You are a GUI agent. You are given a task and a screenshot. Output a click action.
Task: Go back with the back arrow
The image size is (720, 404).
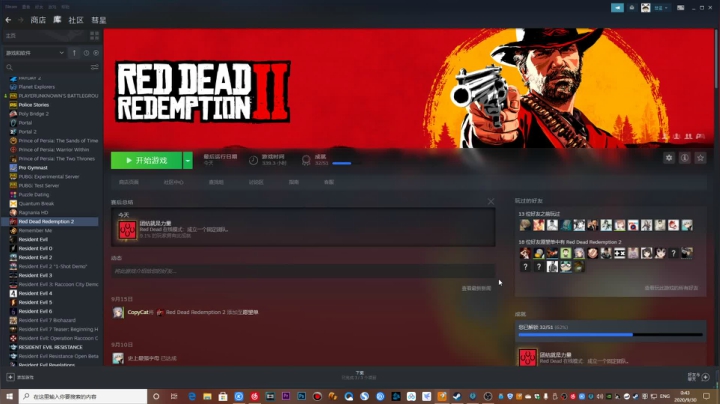8,20
